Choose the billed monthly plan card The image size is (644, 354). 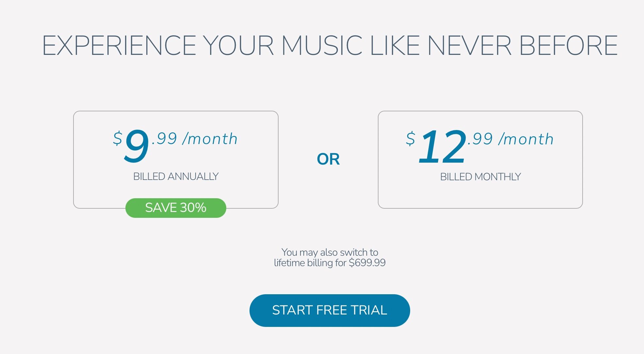pyautogui.click(x=480, y=159)
